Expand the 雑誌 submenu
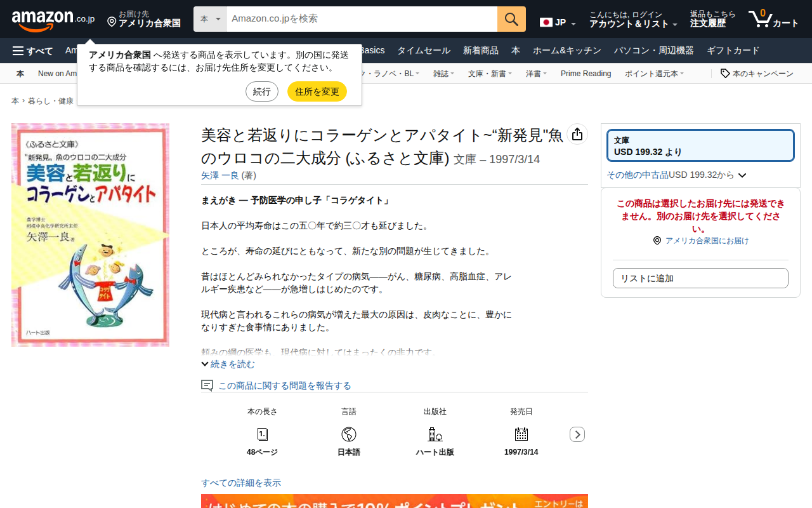This screenshot has height=508, width=812. click(x=443, y=74)
